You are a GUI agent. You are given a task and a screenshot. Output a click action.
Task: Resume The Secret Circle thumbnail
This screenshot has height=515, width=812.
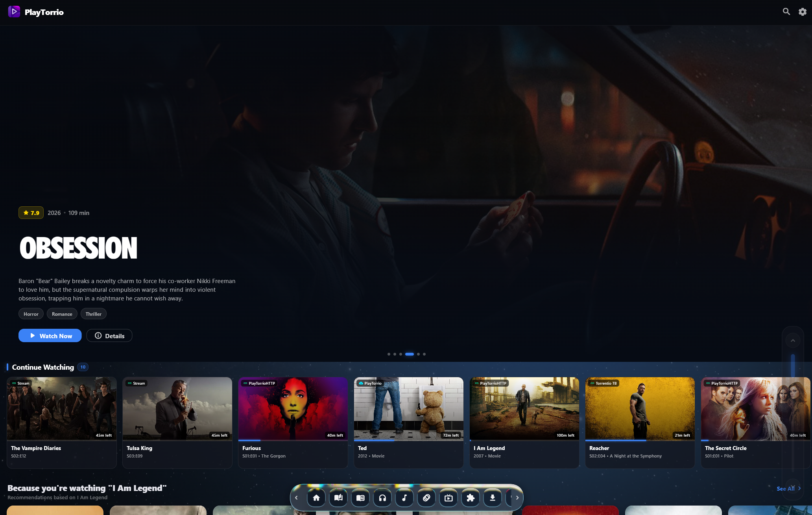point(756,409)
